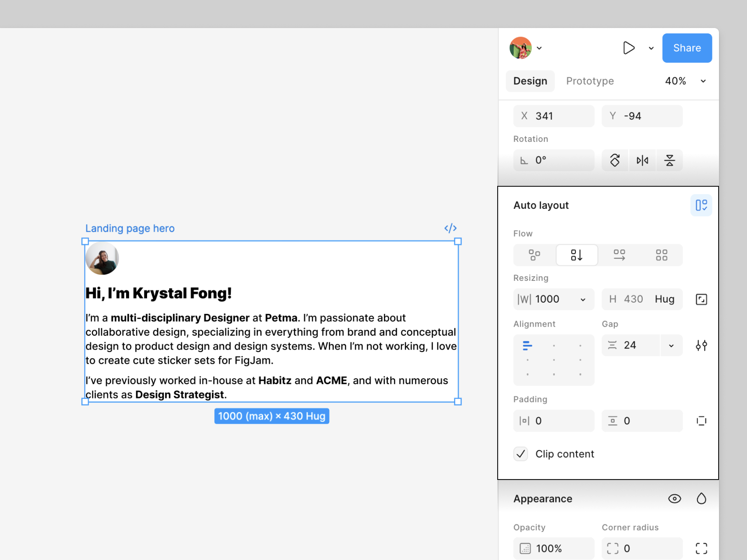
Task: Select the horizontal flow option
Action: pos(619,255)
